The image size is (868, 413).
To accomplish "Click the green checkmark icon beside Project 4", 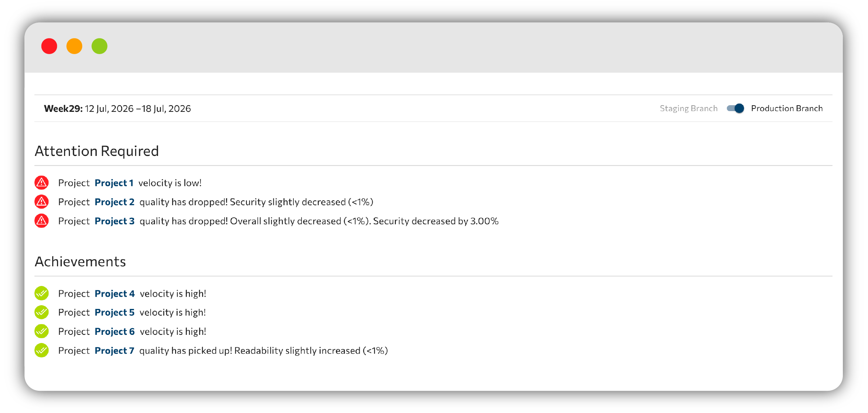I will [x=41, y=293].
